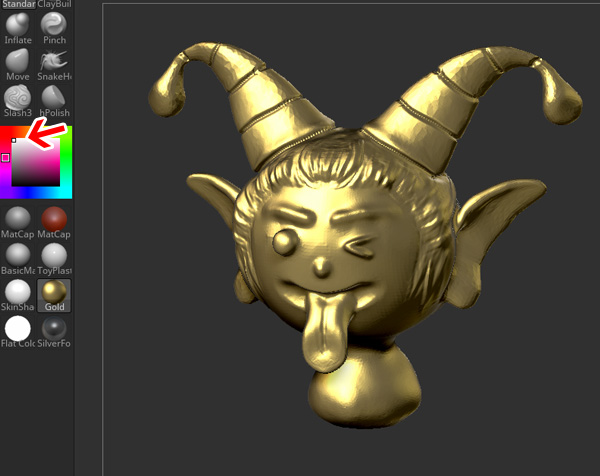Click the small hue marker on the picker's left edge

(5, 157)
